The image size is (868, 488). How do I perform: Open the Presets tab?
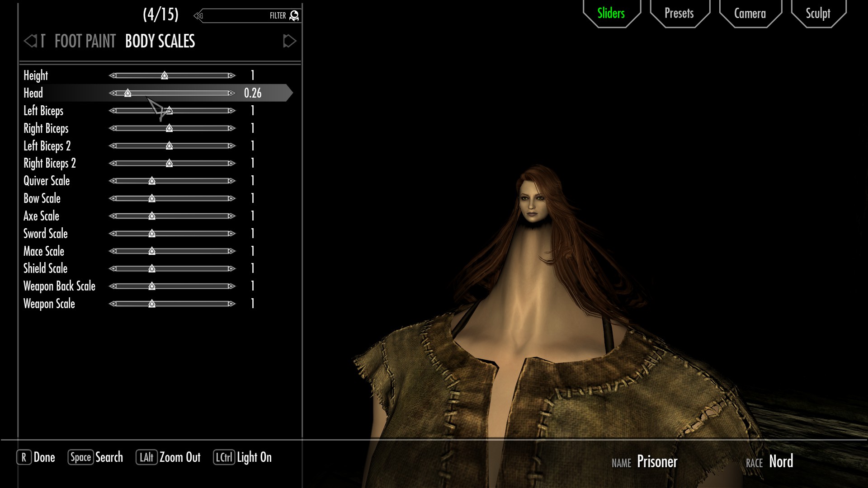tap(679, 14)
